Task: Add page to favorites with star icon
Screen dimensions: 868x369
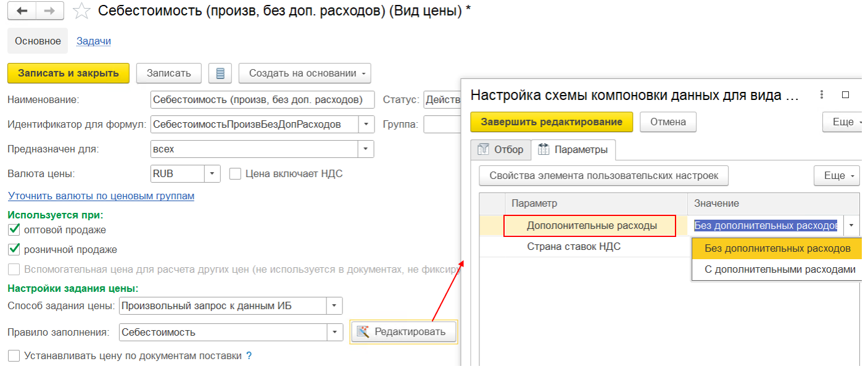Action: click(81, 11)
